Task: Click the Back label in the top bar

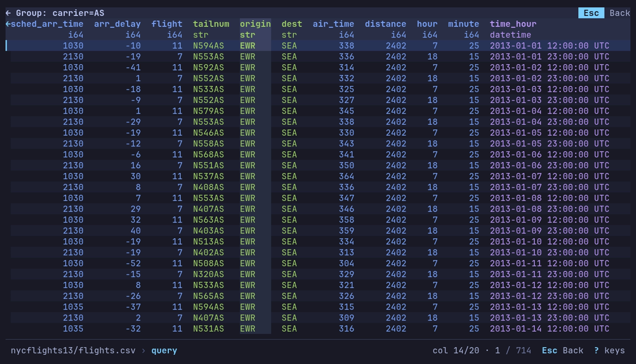Action: coord(620,13)
